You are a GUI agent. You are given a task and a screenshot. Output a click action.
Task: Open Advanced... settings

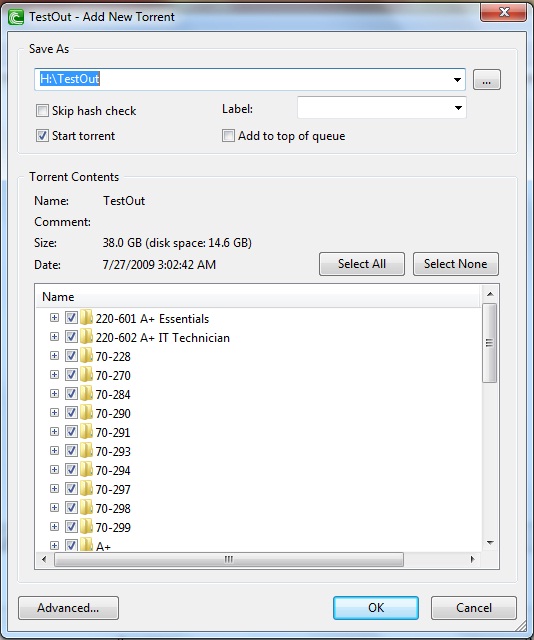pos(68,608)
